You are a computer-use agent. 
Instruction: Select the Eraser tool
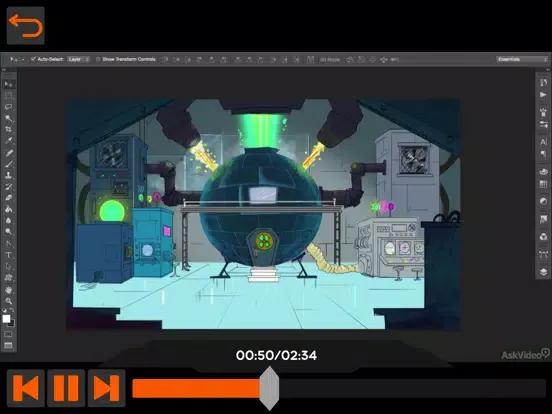click(8, 197)
